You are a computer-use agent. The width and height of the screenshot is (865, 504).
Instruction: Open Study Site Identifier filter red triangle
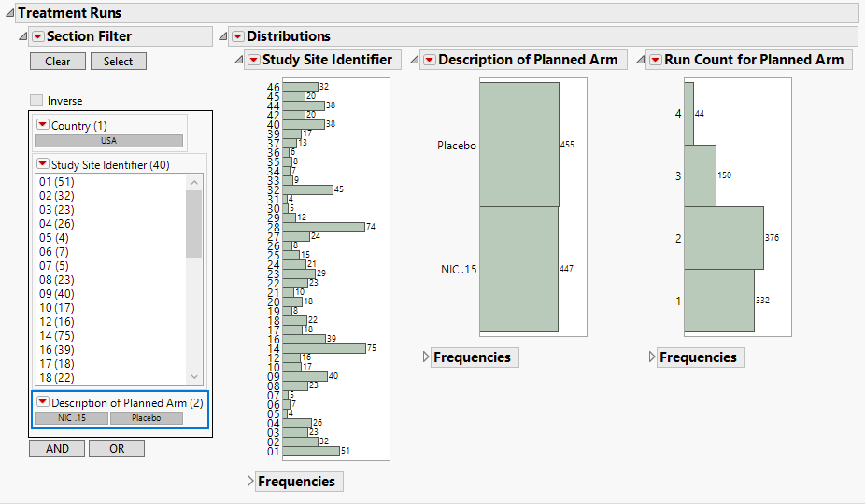[x=42, y=165]
